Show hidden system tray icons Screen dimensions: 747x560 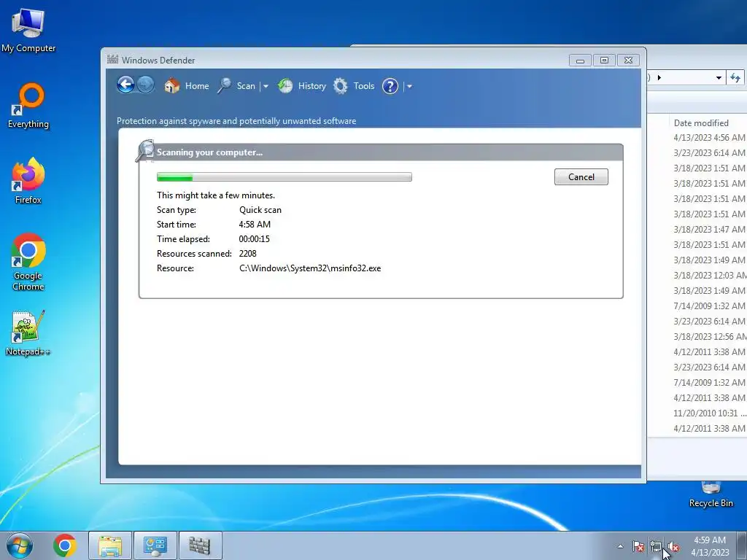pyautogui.click(x=620, y=546)
